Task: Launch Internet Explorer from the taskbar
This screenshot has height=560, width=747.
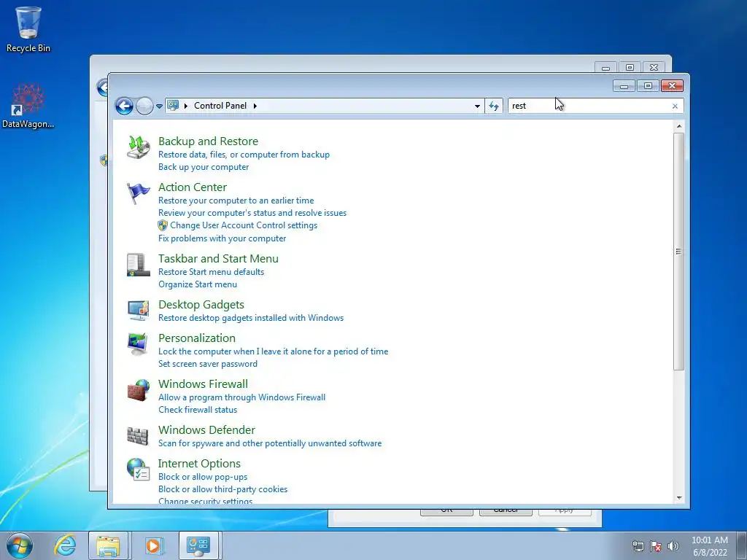Action: 65,545
